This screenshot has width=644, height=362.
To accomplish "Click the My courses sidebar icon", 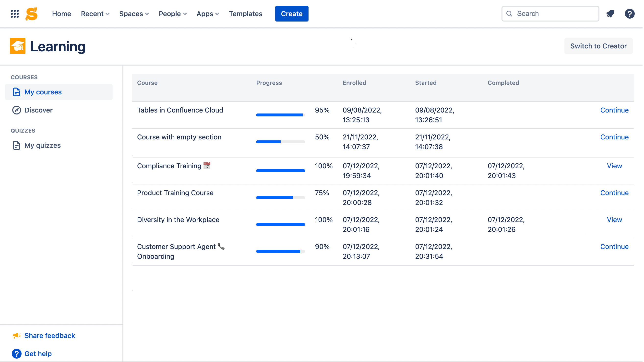I will coord(17,91).
